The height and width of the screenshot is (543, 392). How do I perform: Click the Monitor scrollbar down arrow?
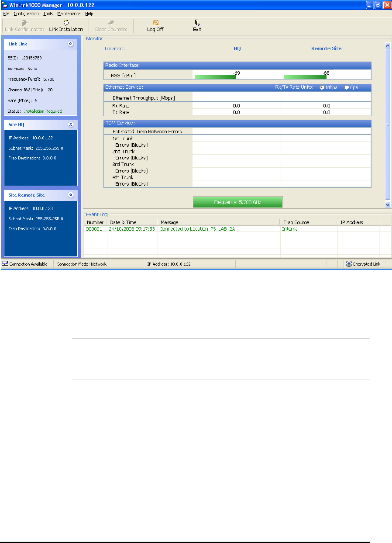click(388, 204)
